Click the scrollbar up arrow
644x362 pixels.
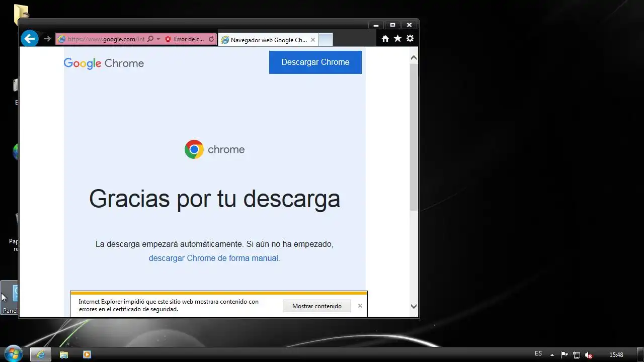click(414, 58)
